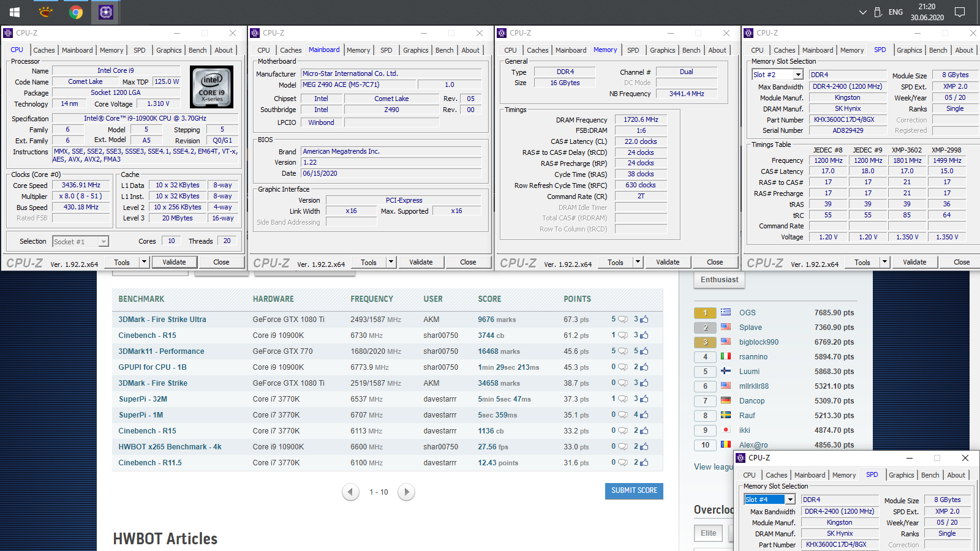
Task: Switch to SPD tab in the Memory CPU-Z window
Action: coord(633,50)
